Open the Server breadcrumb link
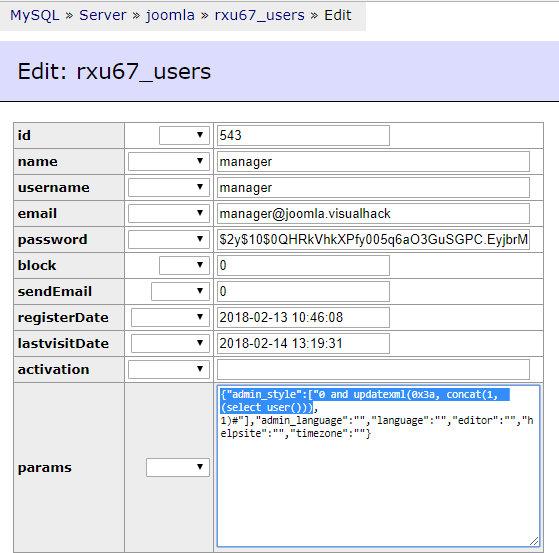 [103, 15]
